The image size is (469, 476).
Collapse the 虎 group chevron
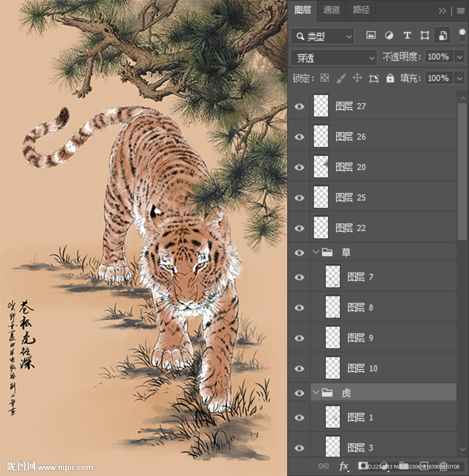(316, 392)
